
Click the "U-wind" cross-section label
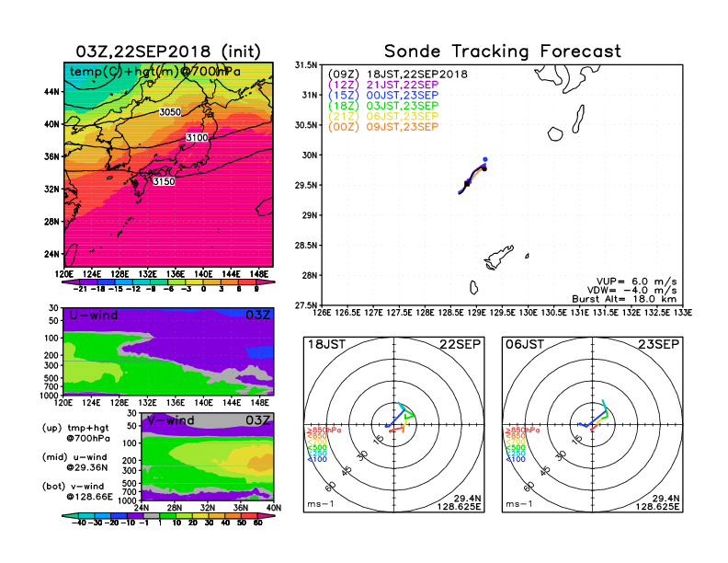(x=94, y=315)
